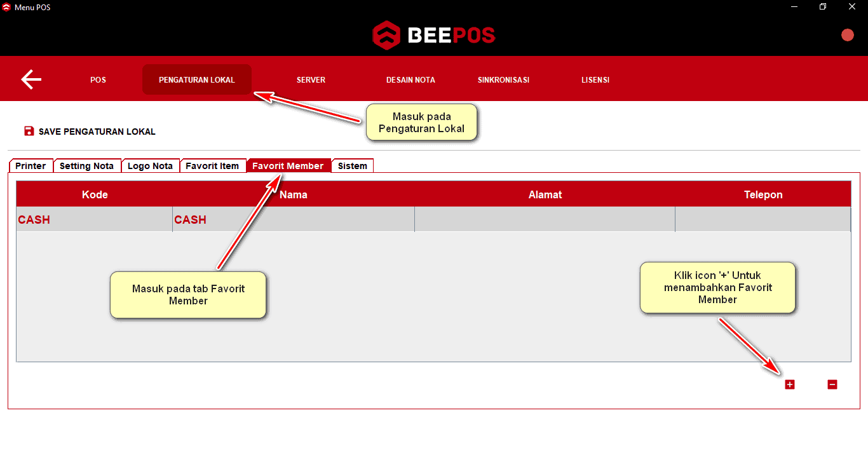Go to Desain Nota menu
The height and width of the screenshot is (469, 868).
[410, 80]
